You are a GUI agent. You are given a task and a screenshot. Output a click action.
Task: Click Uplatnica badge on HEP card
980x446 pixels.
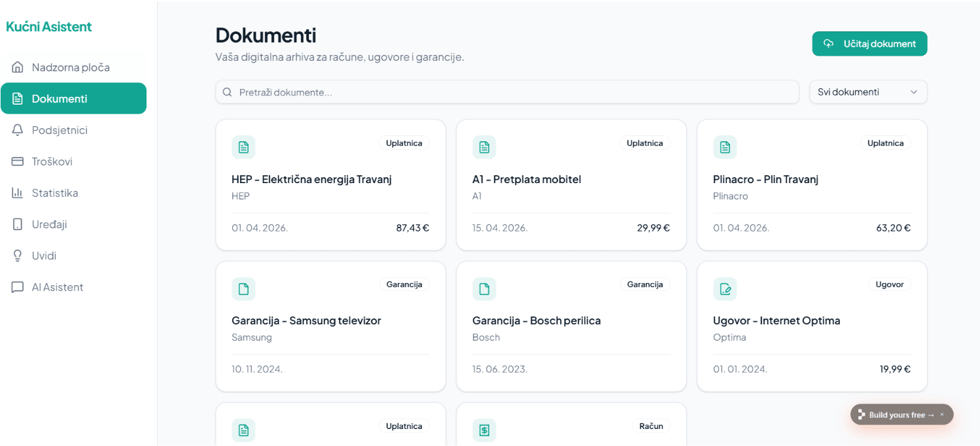coord(404,143)
